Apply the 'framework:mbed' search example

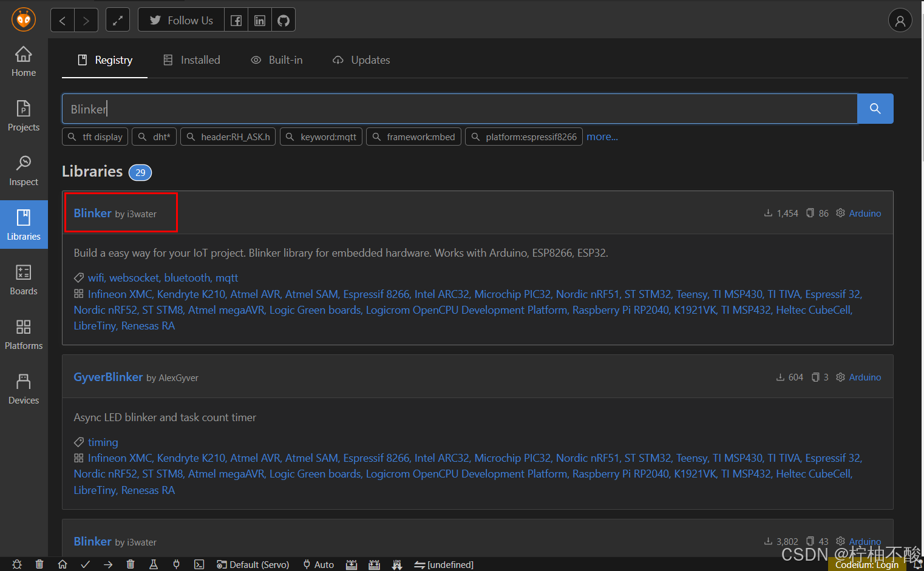pyautogui.click(x=414, y=137)
